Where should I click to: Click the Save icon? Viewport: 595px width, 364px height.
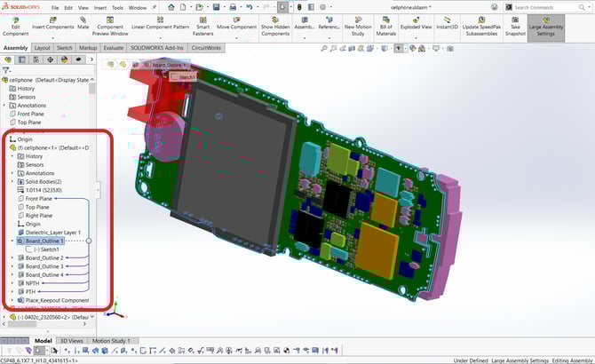[x=216, y=7]
